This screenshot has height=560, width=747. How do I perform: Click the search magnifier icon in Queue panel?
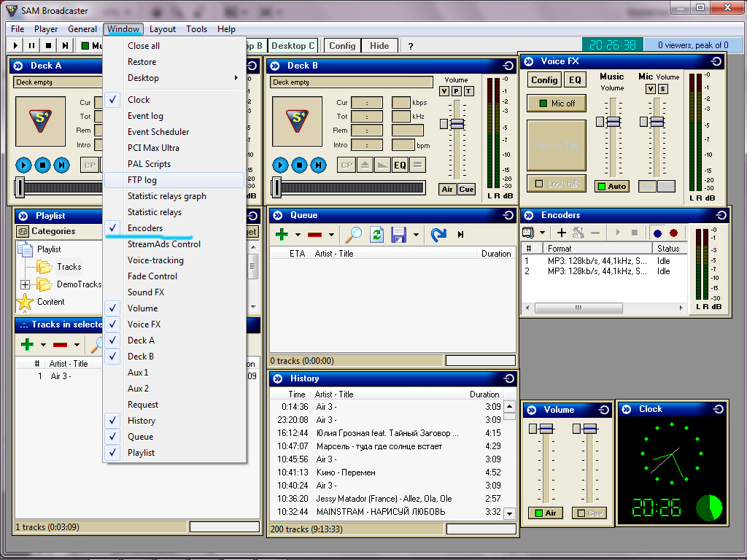354,235
